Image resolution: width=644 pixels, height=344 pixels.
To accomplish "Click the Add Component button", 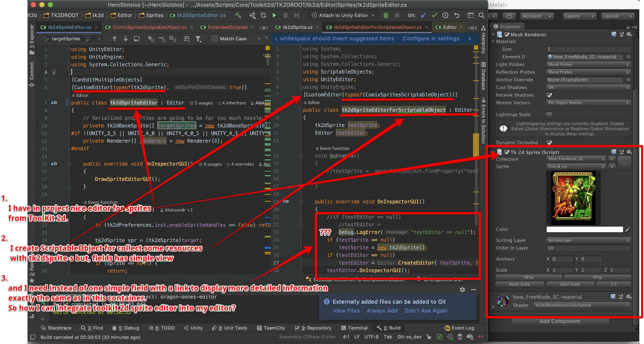I will click(x=559, y=321).
